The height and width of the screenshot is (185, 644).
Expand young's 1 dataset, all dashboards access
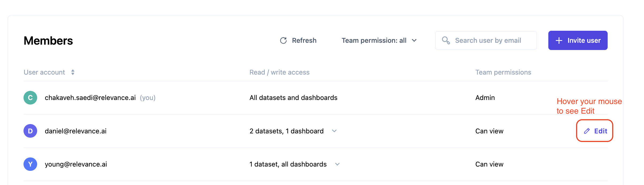click(x=337, y=164)
